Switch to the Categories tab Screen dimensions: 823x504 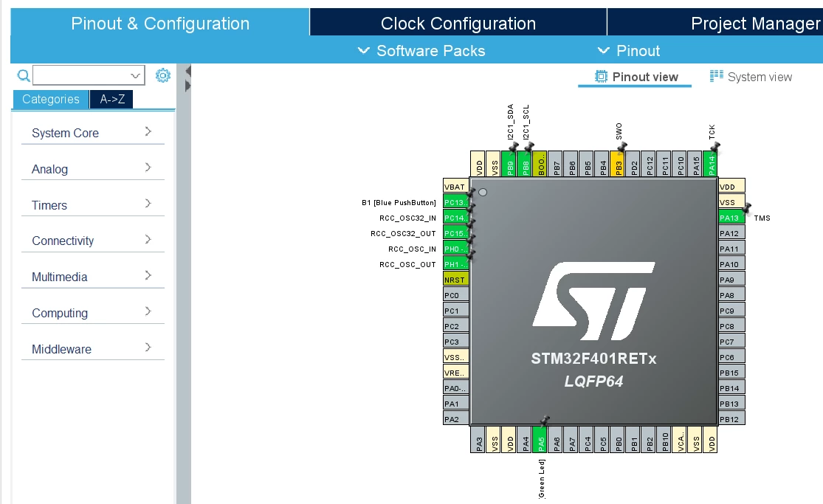[50, 99]
